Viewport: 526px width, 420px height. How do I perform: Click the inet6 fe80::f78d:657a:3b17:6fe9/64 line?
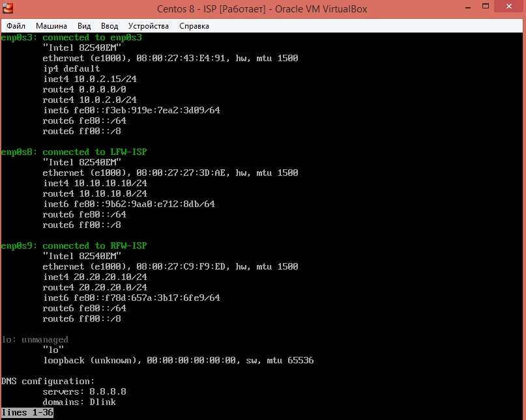pos(132,298)
